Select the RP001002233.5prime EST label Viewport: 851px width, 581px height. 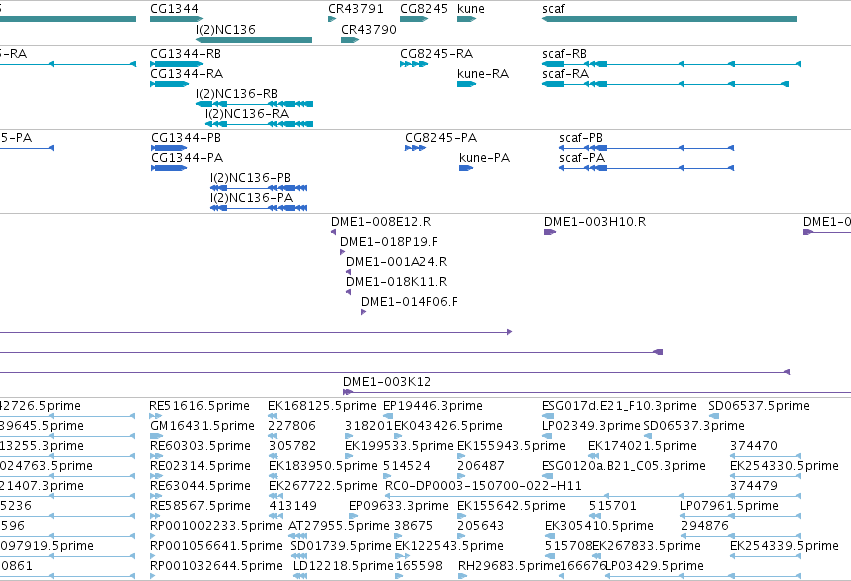tap(216, 526)
